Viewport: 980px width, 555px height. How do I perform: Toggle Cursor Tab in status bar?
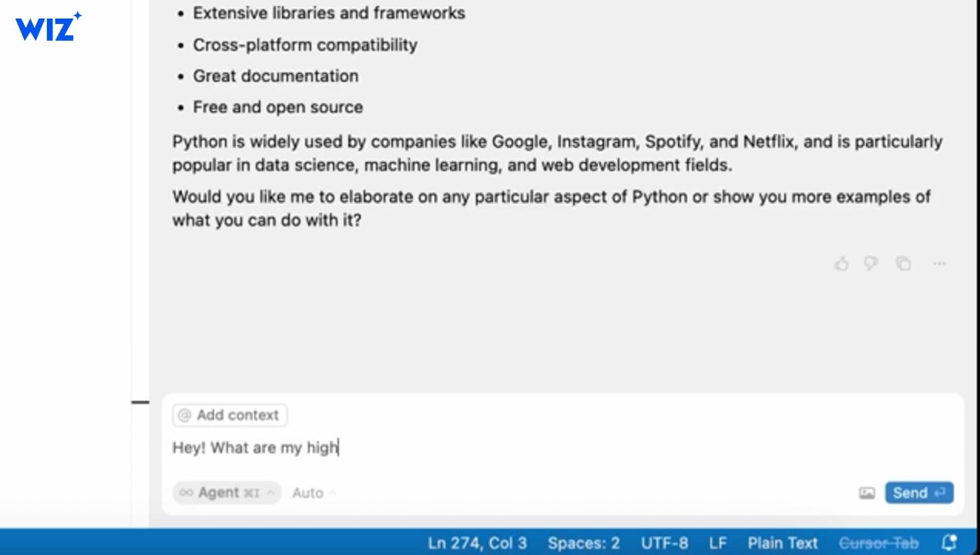click(x=878, y=543)
